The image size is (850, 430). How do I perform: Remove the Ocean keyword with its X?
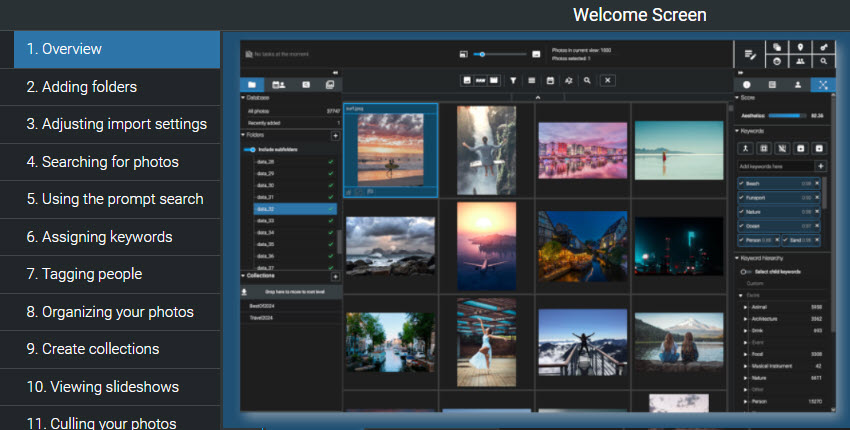(817, 226)
